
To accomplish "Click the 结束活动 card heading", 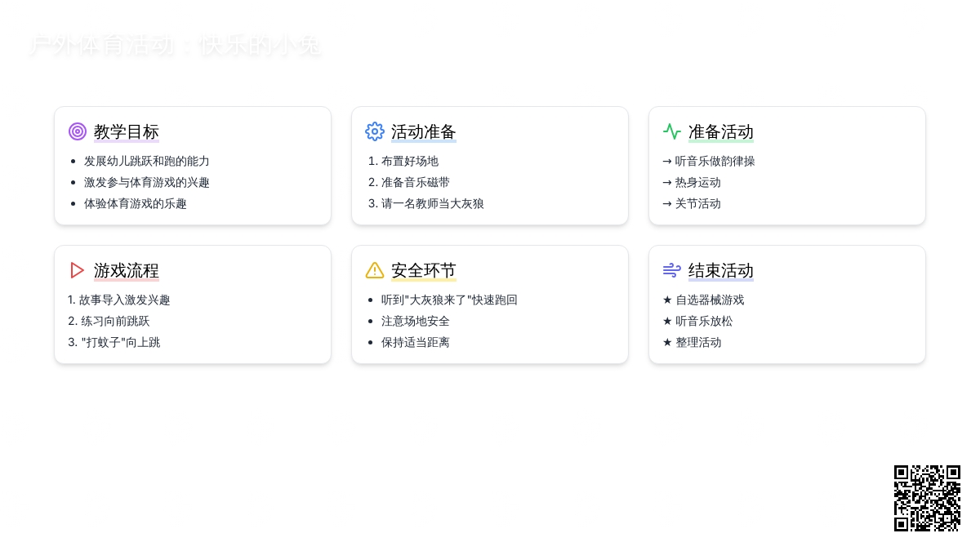I will coord(721,270).
